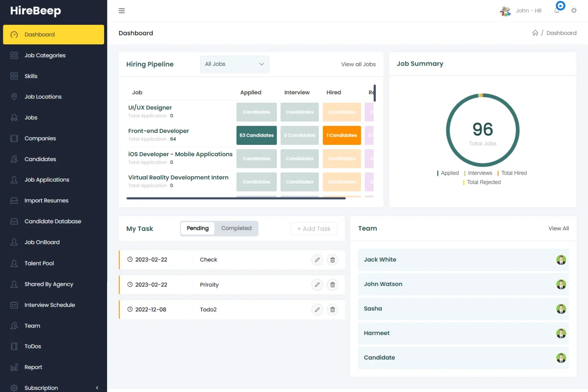The height and width of the screenshot is (392, 588).
Task: Delete the Todo2 task trash icon
Action: [333, 309]
